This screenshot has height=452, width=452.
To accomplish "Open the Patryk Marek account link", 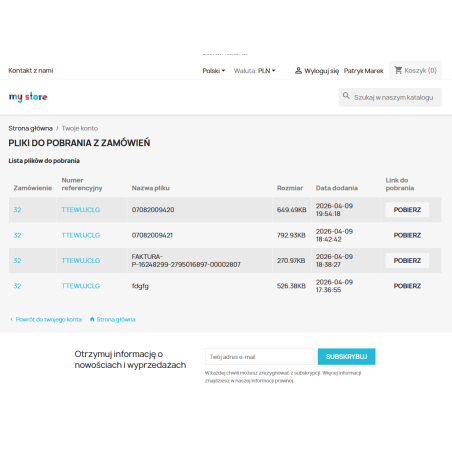I will (363, 71).
